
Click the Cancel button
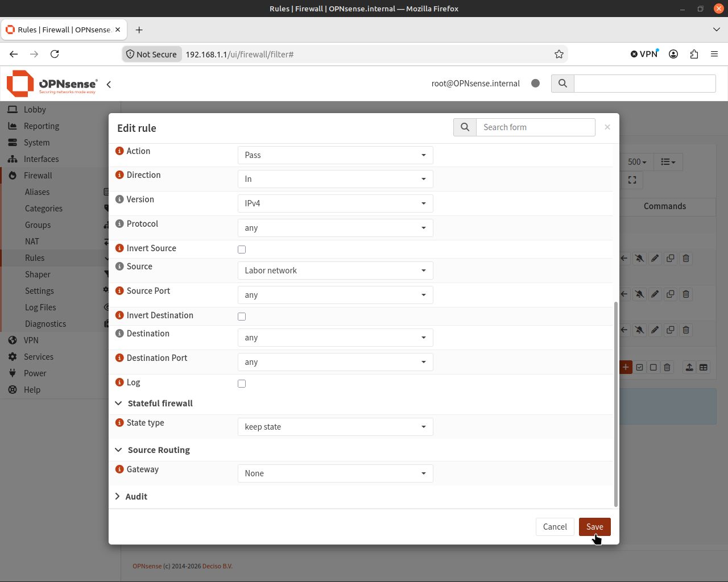click(555, 527)
